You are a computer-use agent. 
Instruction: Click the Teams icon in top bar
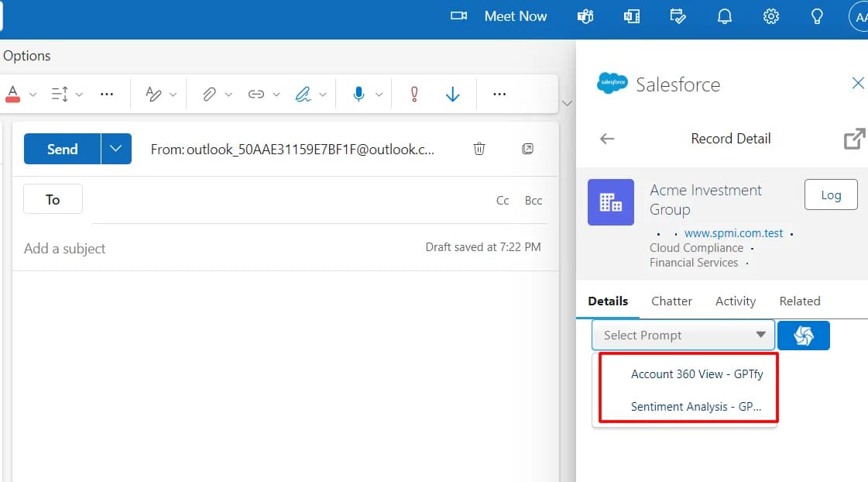pos(585,16)
